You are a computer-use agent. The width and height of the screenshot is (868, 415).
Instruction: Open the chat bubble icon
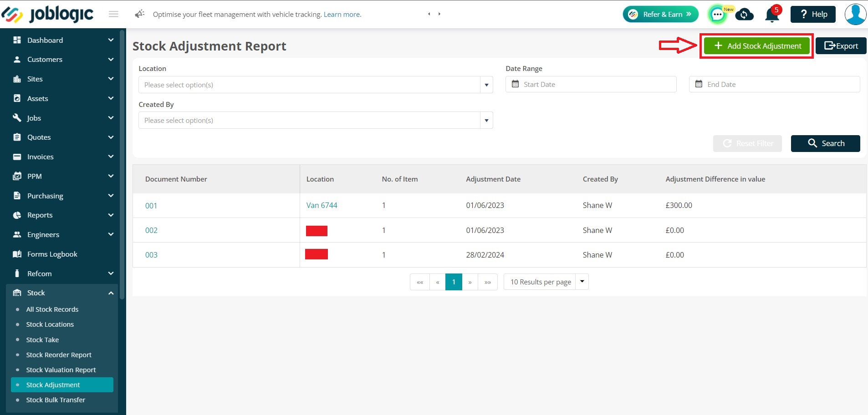pyautogui.click(x=717, y=15)
